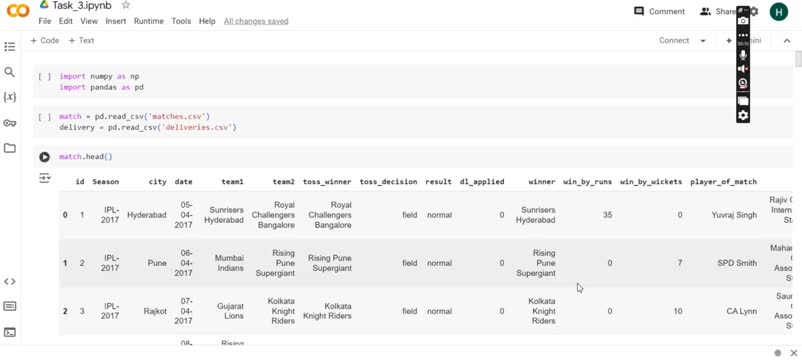This screenshot has height=360, width=802.
Task: Open the Runtime menu
Action: click(x=149, y=21)
